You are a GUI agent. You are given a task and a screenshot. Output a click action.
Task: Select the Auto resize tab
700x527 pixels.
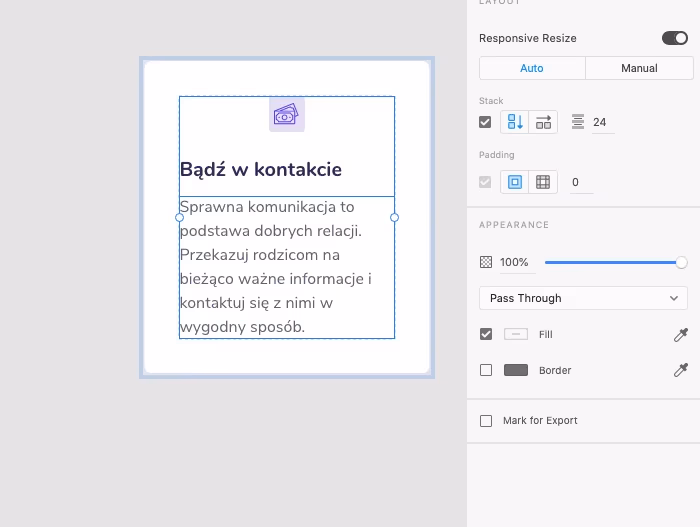pos(532,68)
